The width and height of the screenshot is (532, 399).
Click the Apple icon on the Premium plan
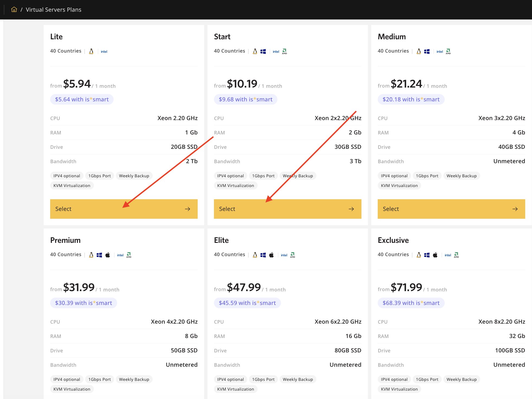108,255
